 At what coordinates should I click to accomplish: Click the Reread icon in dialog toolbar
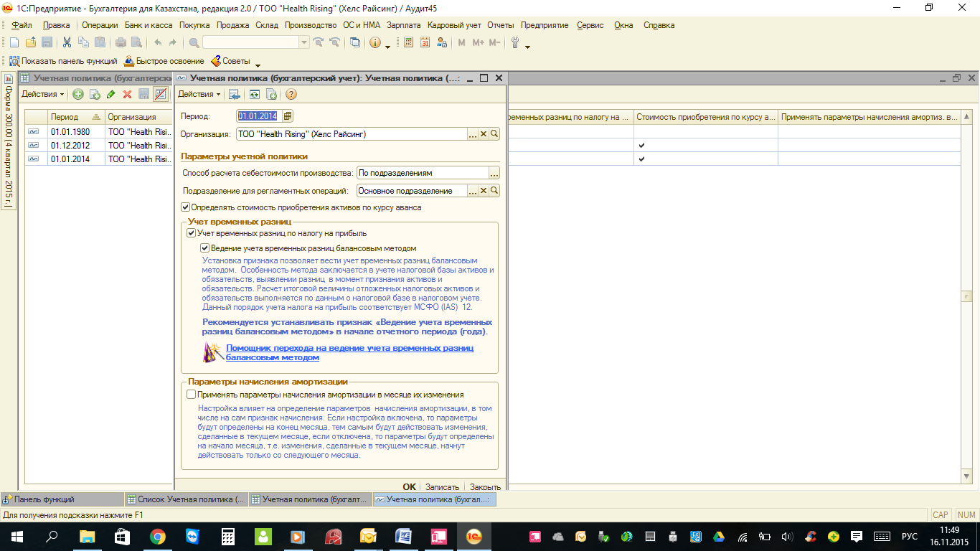click(x=255, y=94)
